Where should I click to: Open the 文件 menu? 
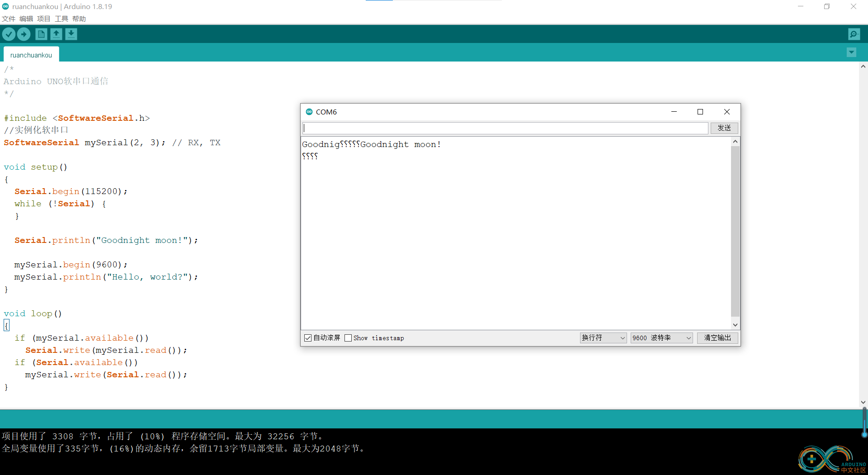pyautogui.click(x=9, y=19)
